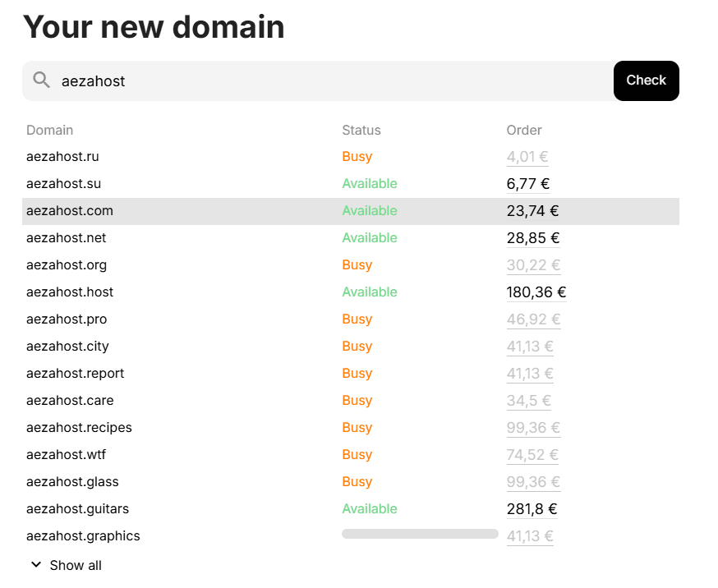Order aezahost.com for 23,74 €
718x588 pixels.
point(532,211)
